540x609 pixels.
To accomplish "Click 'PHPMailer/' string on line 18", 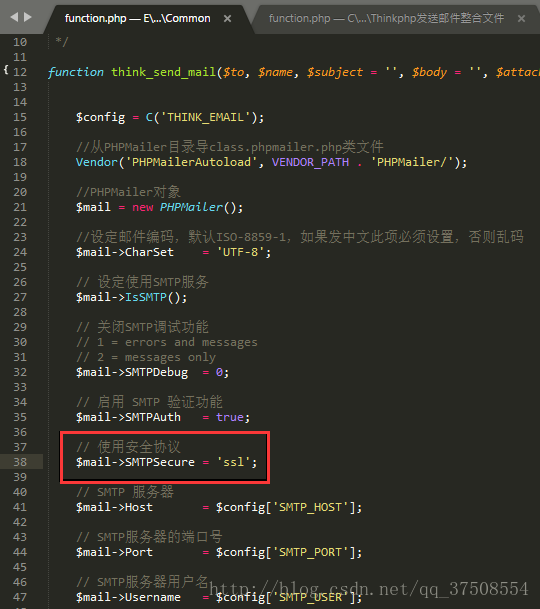I will click(x=411, y=162).
